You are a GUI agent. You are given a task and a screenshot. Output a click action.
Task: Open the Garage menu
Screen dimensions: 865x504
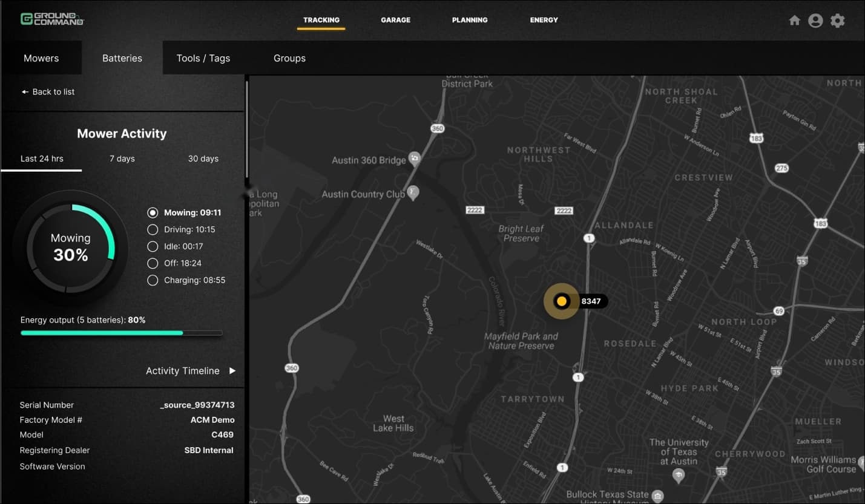pos(395,20)
